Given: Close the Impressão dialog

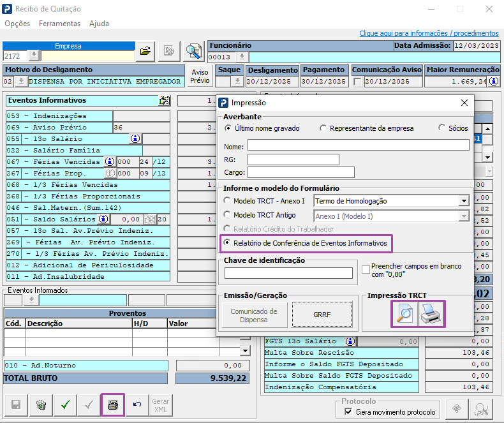Looking at the screenshot, I should pos(464,103).
